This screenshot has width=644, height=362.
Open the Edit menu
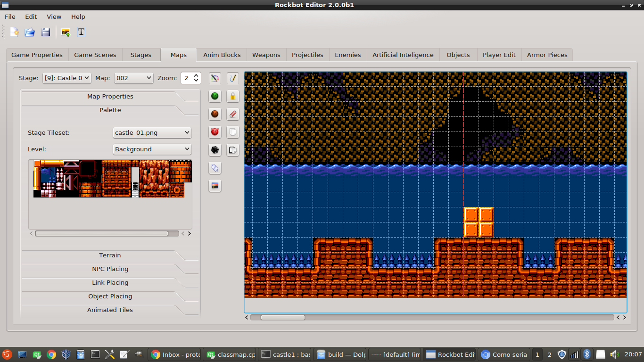coord(31,16)
